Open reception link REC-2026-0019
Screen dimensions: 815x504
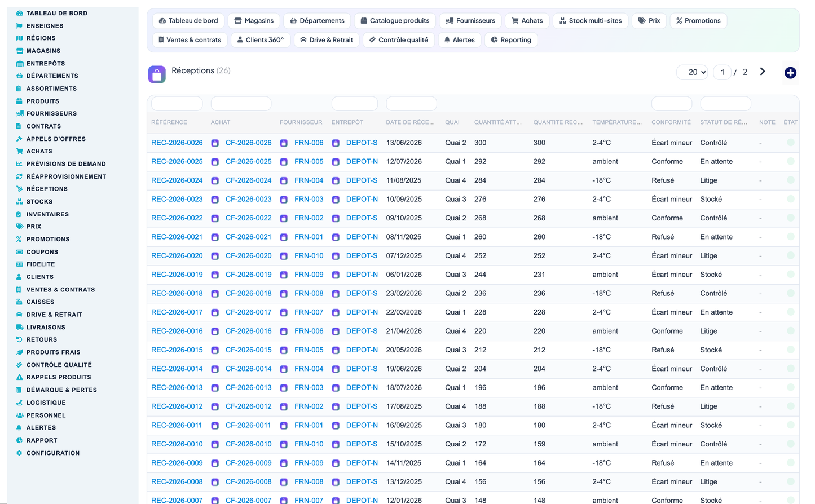177,275
